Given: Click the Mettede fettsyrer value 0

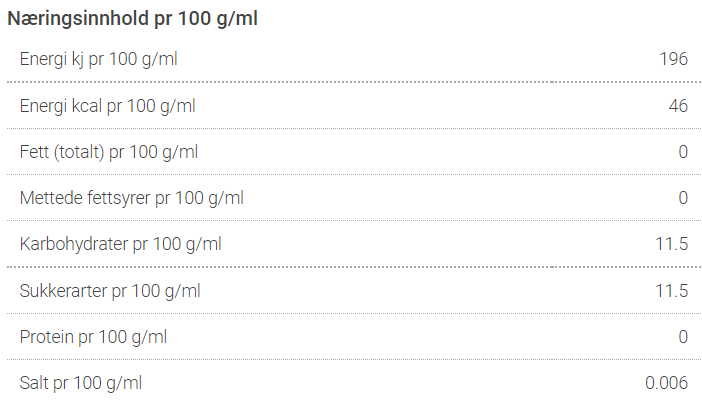Looking at the screenshot, I should tap(683, 198).
